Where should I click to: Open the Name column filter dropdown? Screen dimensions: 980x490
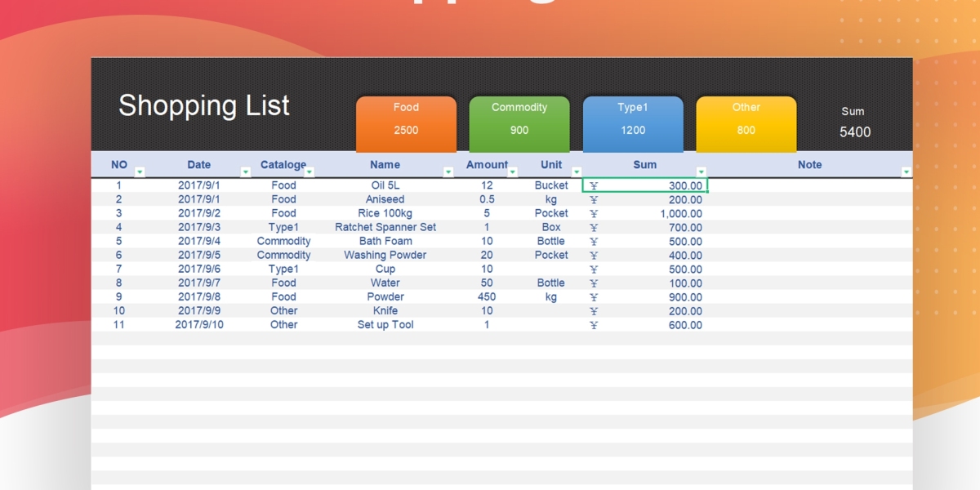pyautogui.click(x=448, y=171)
